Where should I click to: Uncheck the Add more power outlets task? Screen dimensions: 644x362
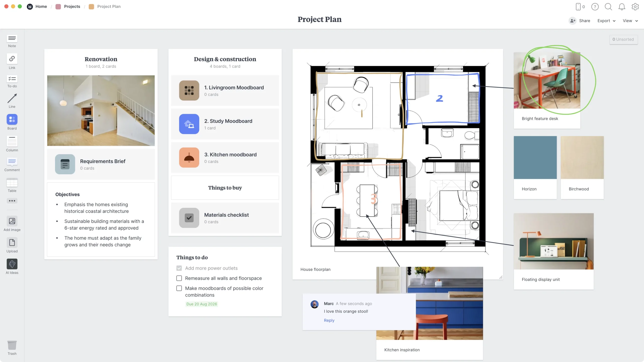click(x=179, y=268)
